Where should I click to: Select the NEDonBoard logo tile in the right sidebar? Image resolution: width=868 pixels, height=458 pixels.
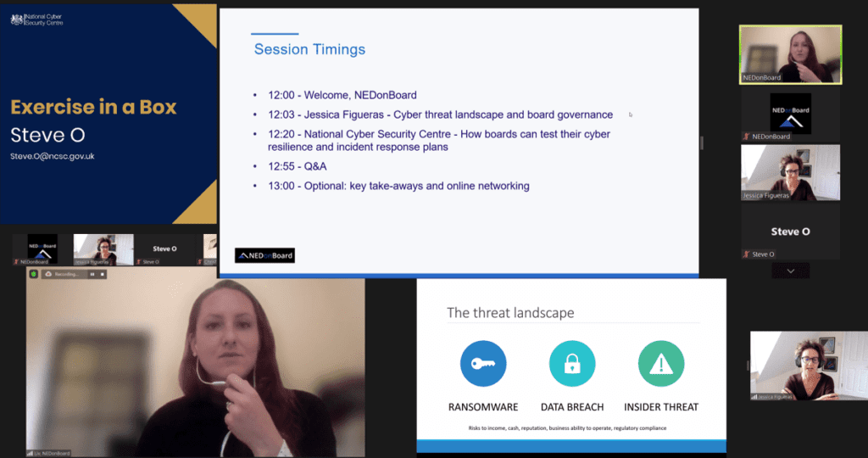coord(791,114)
